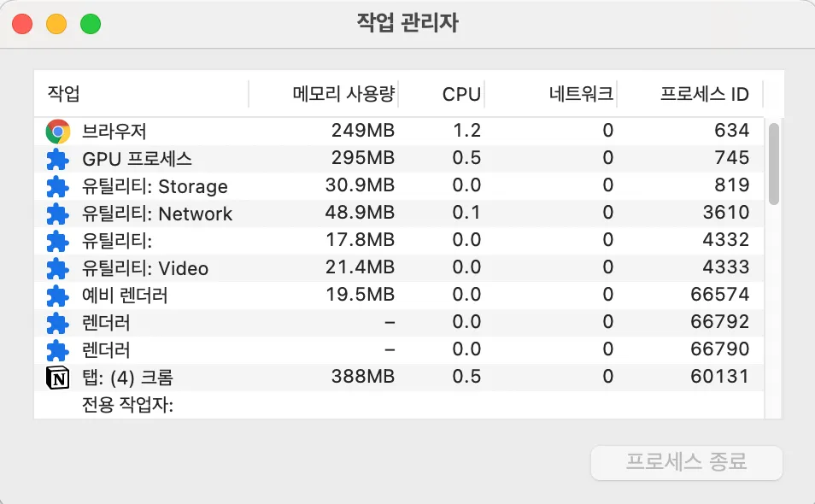Select the 렌더러 row with ID 66790
Viewport: 815px width, 504px height.
click(x=342, y=349)
